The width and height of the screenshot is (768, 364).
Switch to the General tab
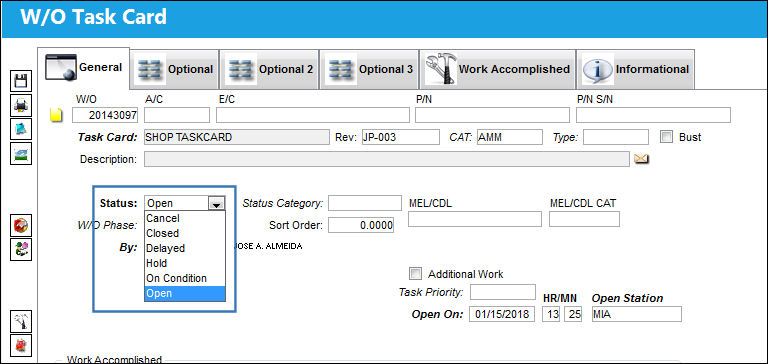point(83,68)
